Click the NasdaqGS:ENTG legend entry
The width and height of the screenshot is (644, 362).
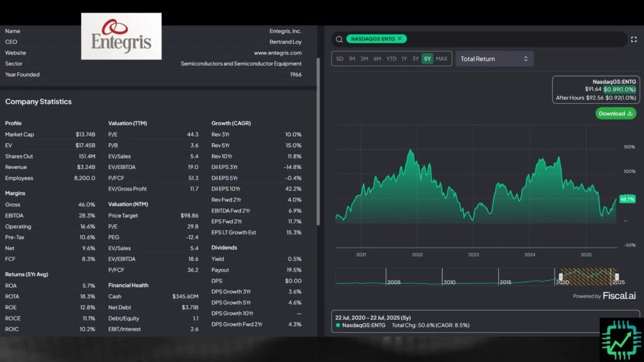(x=360, y=325)
